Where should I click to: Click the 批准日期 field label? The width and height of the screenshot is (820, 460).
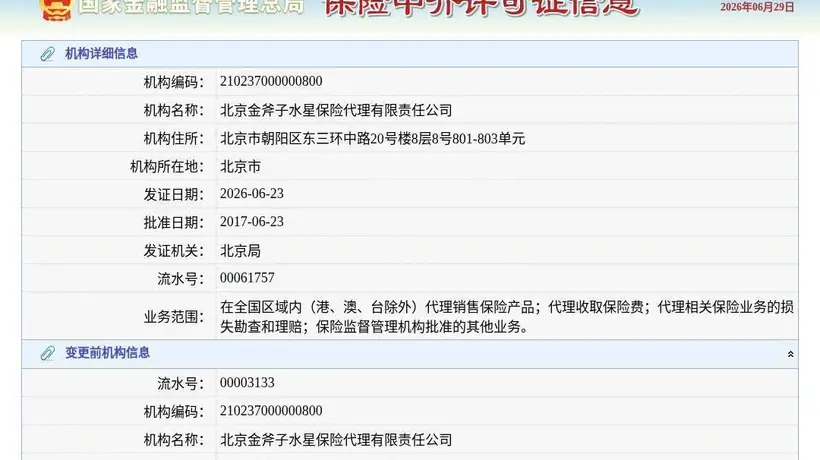(174, 223)
